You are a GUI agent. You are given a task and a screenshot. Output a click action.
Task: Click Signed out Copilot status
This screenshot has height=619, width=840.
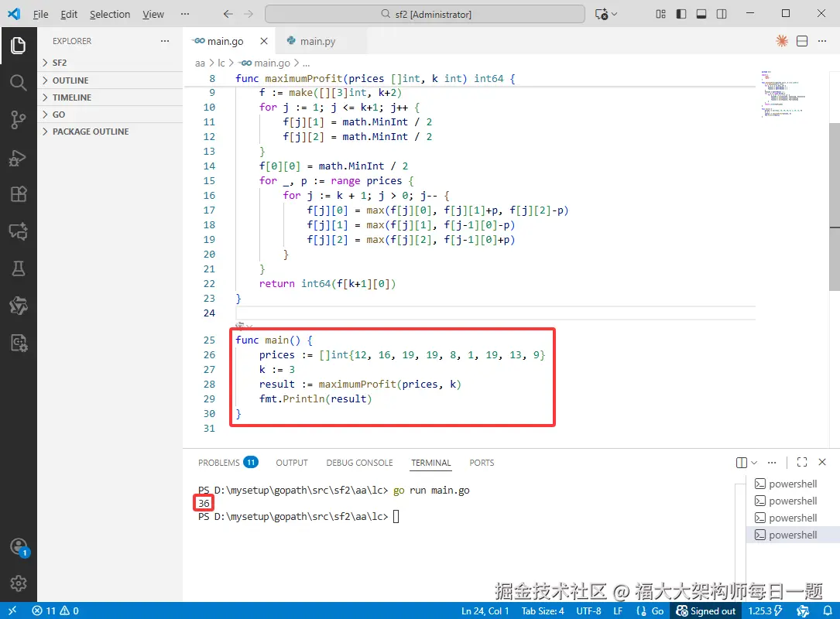pos(706,611)
